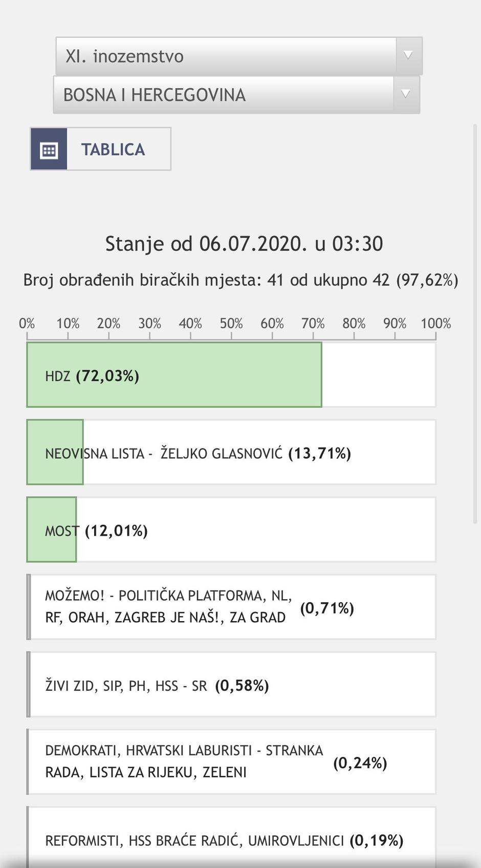Image resolution: width=481 pixels, height=868 pixels.
Task: Click the 0% axis label
Action: pyautogui.click(x=27, y=324)
